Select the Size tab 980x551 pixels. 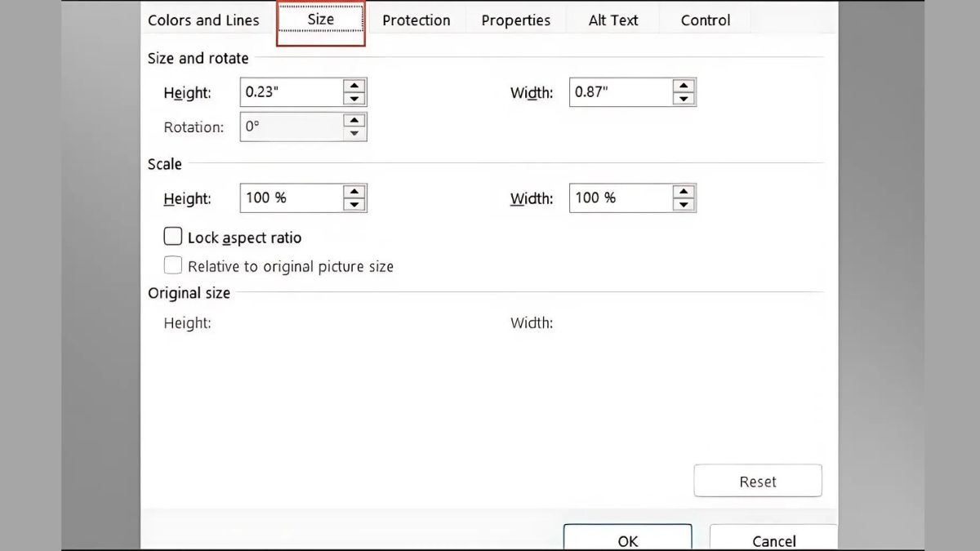(321, 20)
